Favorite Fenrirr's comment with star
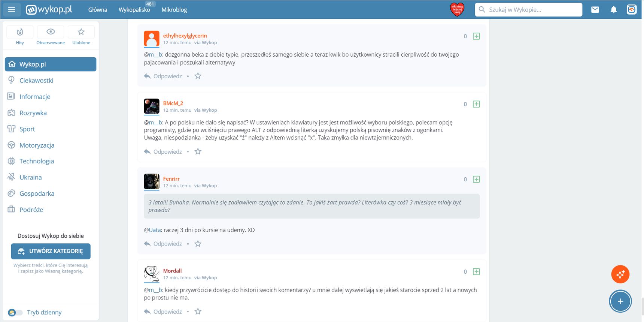 (198, 244)
